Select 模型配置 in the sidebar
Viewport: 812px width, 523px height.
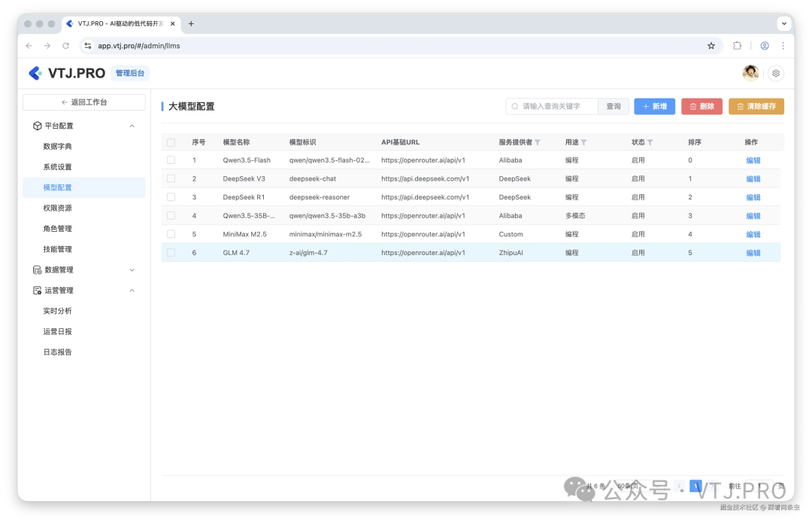click(x=84, y=187)
